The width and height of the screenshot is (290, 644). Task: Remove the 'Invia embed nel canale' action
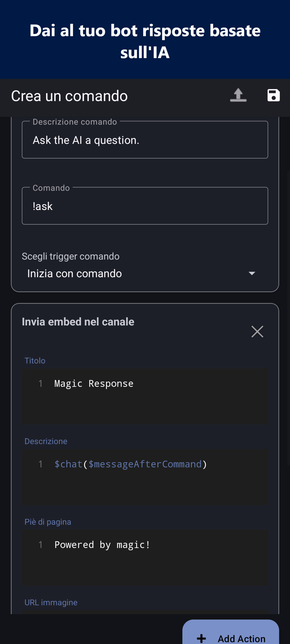257,332
